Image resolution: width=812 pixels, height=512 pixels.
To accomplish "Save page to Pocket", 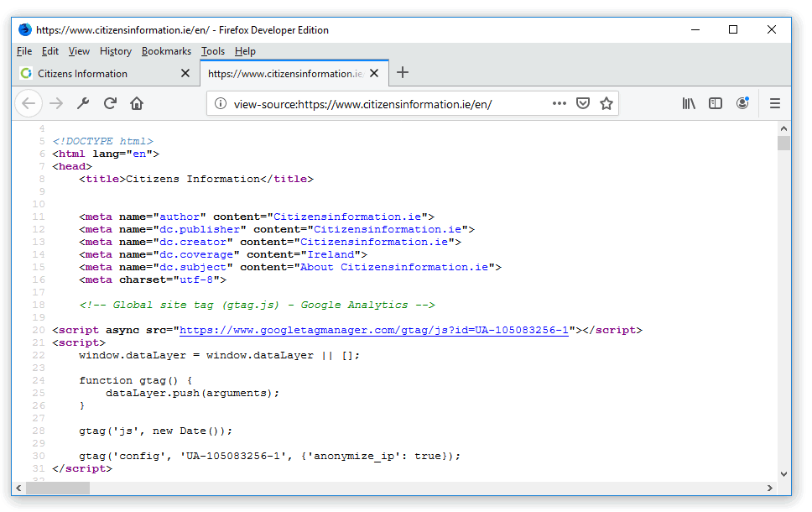I will [583, 103].
